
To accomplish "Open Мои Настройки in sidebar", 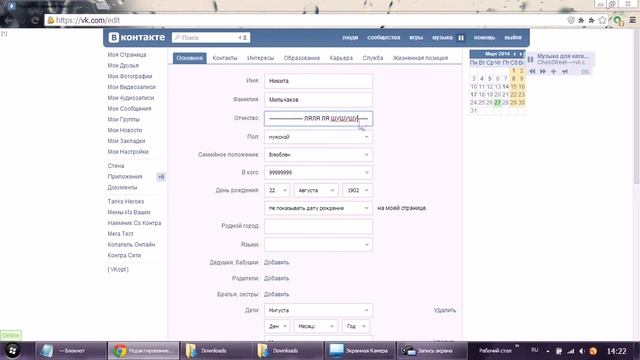I will point(128,151).
